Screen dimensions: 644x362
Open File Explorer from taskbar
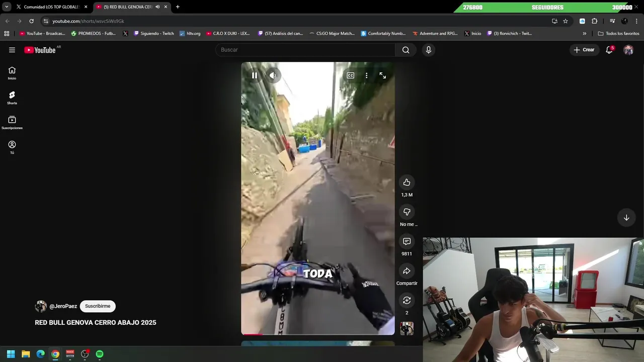pyautogui.click(x=26, y=354)
